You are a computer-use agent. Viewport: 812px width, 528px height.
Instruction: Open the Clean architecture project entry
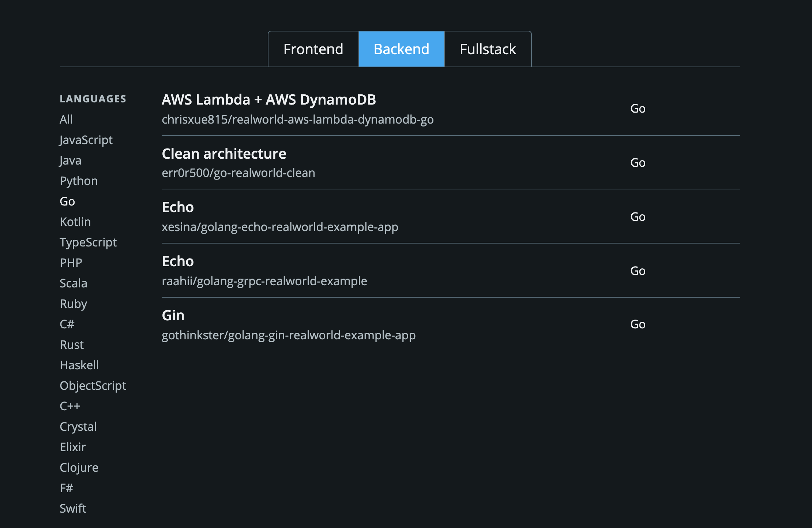pos(224,154)
